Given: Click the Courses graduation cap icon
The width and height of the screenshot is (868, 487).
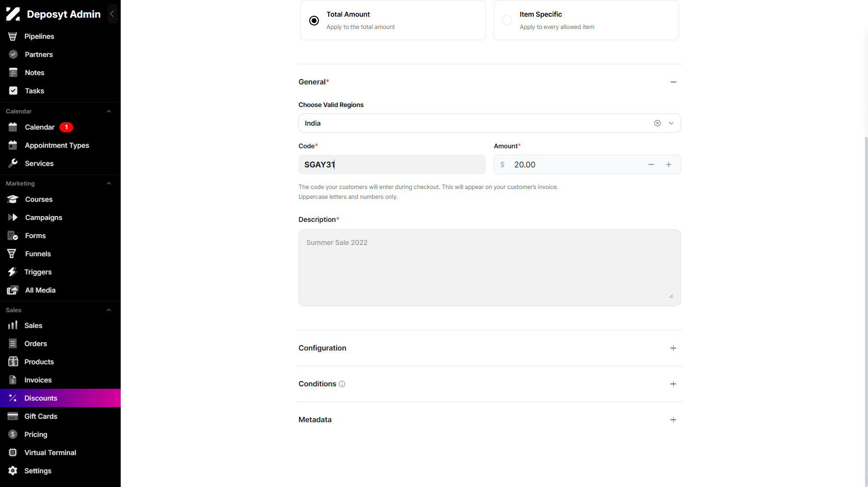Looking at the screenshot, I should 13,199.
